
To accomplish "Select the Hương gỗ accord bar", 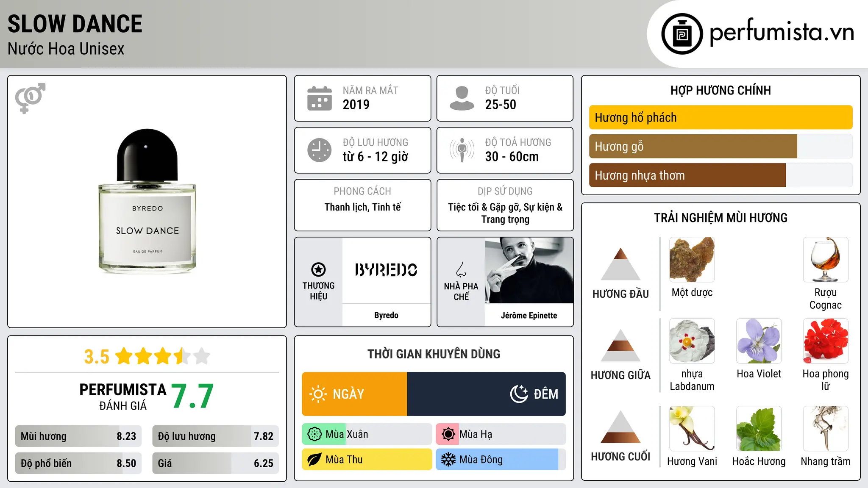I will point(721,146).
